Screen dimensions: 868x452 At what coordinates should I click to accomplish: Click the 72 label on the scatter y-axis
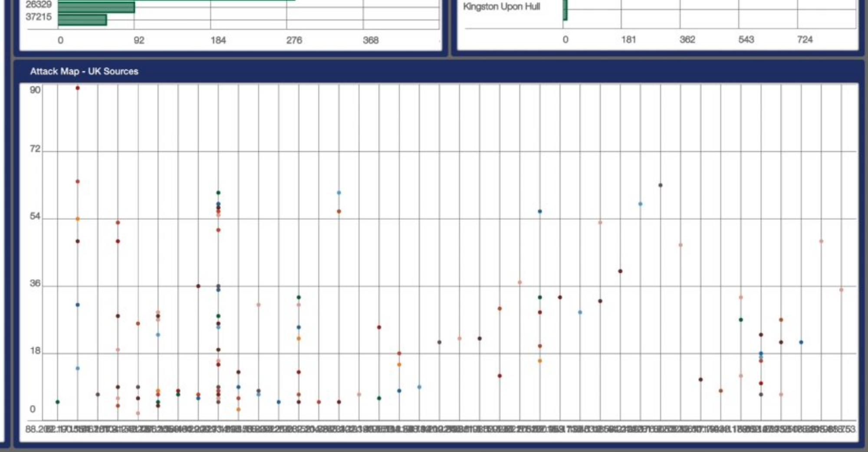point(35,149)
